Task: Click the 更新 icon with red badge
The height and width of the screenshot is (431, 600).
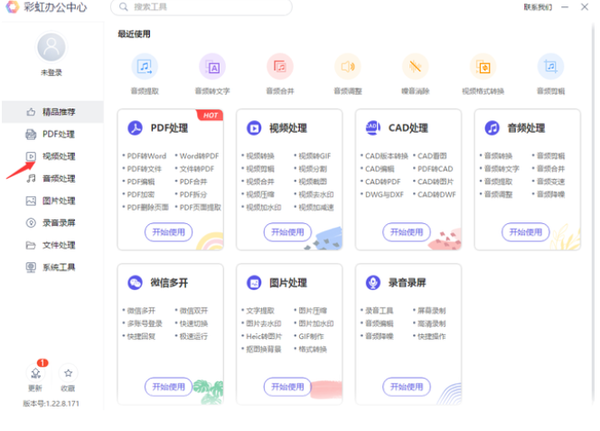Action: (x=35, y=373)
